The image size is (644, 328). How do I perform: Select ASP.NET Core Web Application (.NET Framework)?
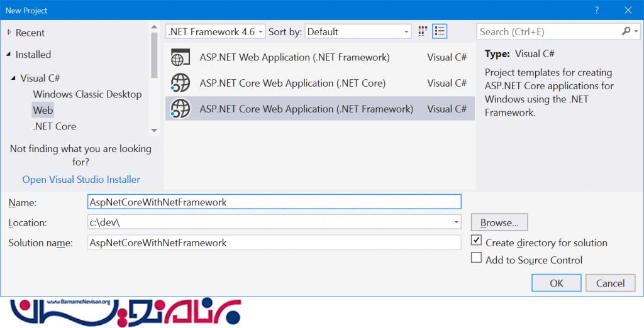point(320,109)
